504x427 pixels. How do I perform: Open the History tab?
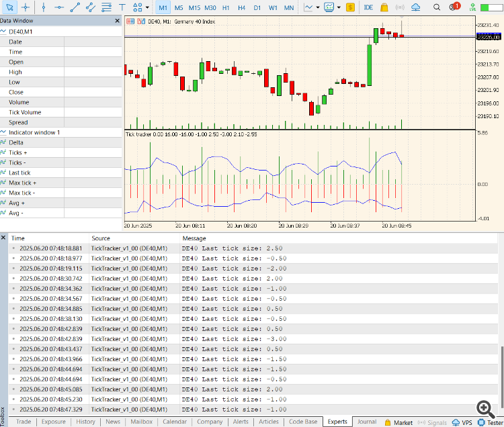click(x=85, y=422)
